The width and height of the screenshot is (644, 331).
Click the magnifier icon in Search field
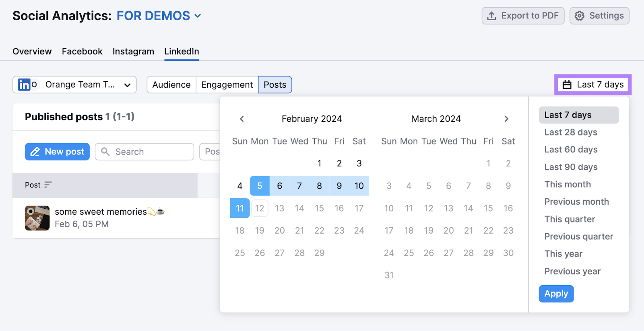105,152
